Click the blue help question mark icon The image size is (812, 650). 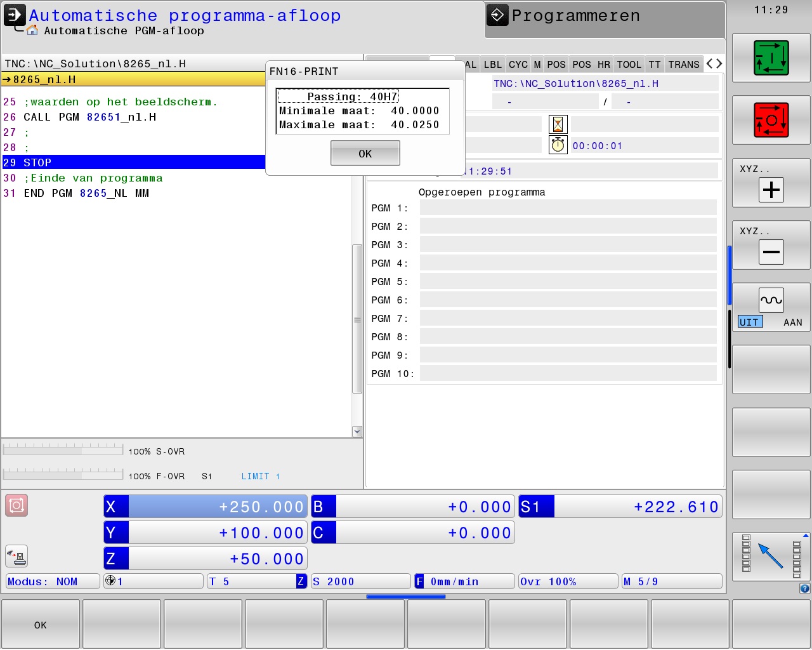click(x=804, y=588)
